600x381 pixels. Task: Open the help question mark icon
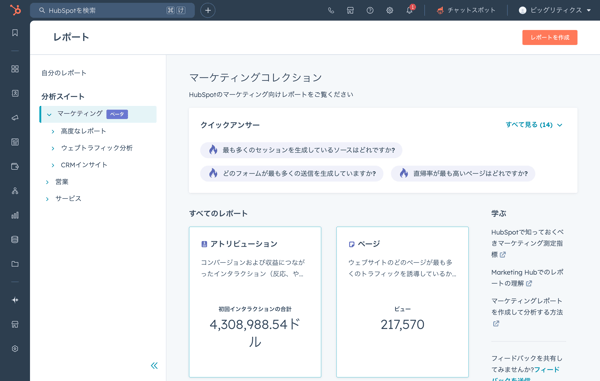(x=370, y=10)
